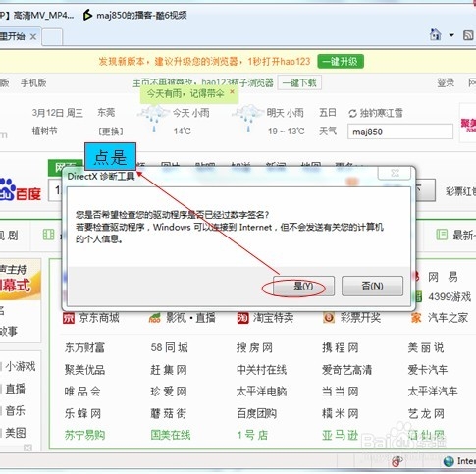The width and height of the screenshot is (476, 474).
Task: Open the 当当网 link
Action: [341, 392]
